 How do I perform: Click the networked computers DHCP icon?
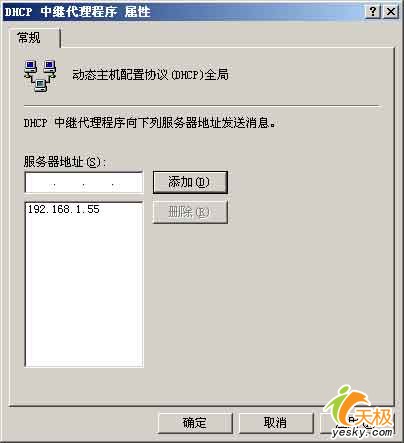point(40,76)
